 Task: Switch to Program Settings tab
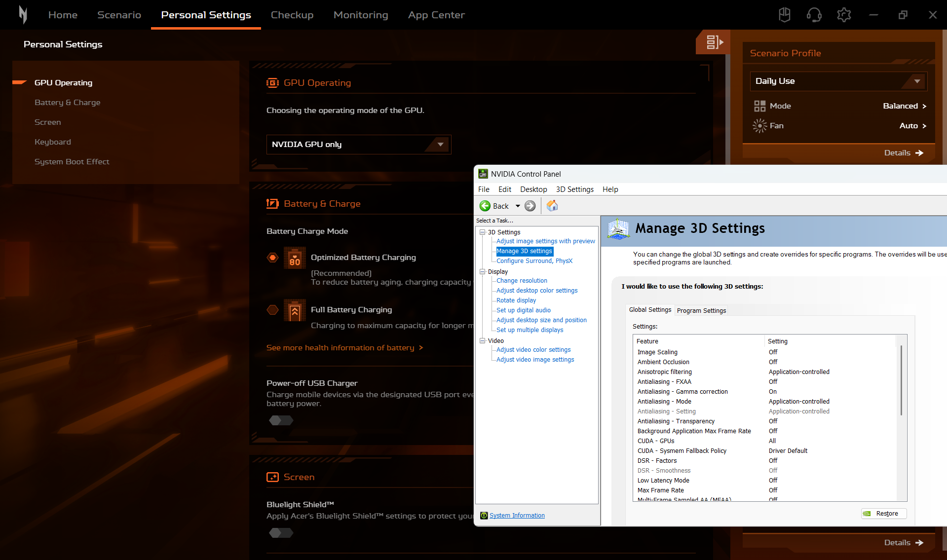[701, 311]
